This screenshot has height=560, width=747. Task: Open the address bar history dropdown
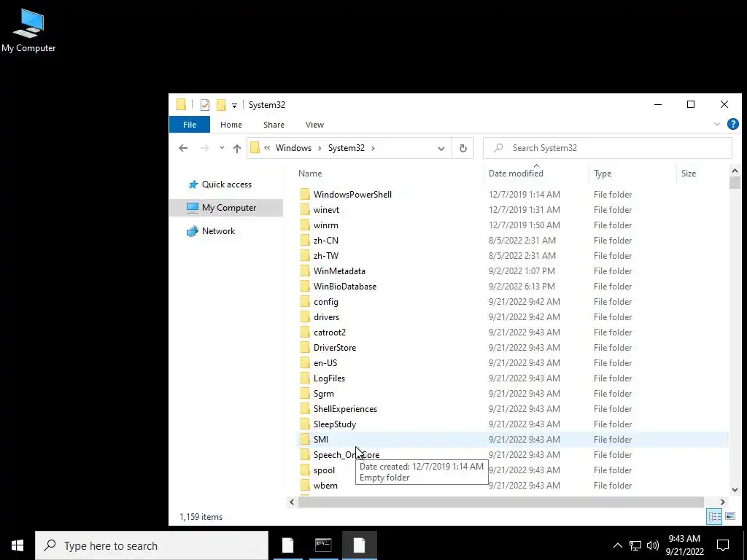tap(441, 149)
